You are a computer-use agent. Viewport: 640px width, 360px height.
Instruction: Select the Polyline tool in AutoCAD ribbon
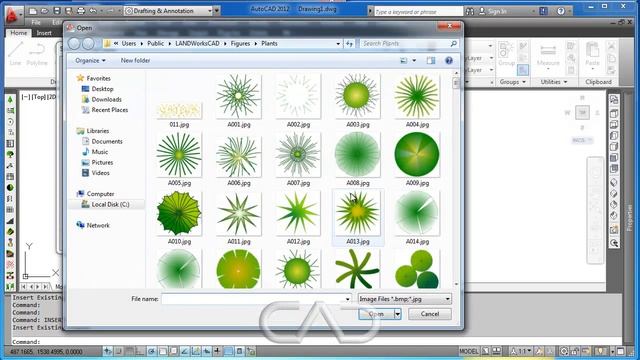pyautogui.click(x=37, y=54)
